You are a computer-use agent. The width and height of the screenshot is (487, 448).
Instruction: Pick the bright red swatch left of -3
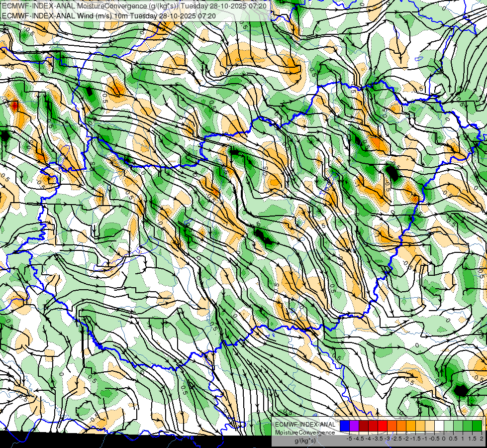(383, 426)
